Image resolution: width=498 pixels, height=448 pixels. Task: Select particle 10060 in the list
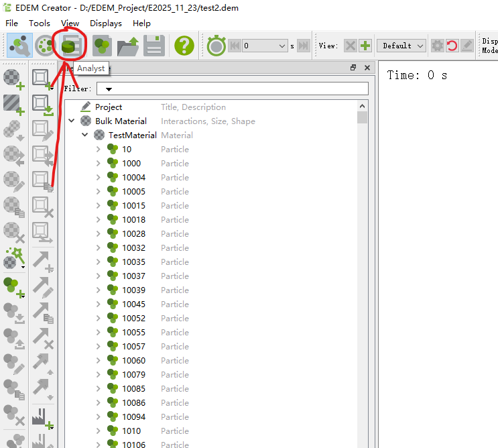pos(133,361)
